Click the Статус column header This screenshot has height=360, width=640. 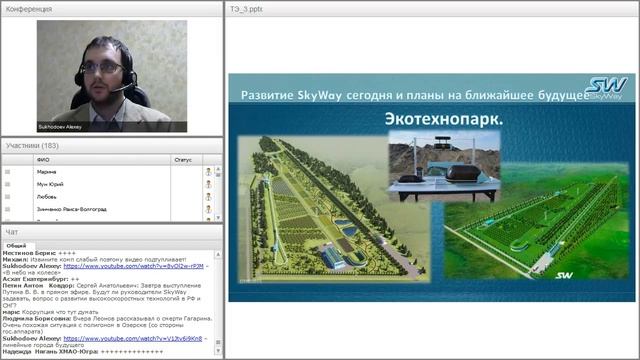pos(187,160)
